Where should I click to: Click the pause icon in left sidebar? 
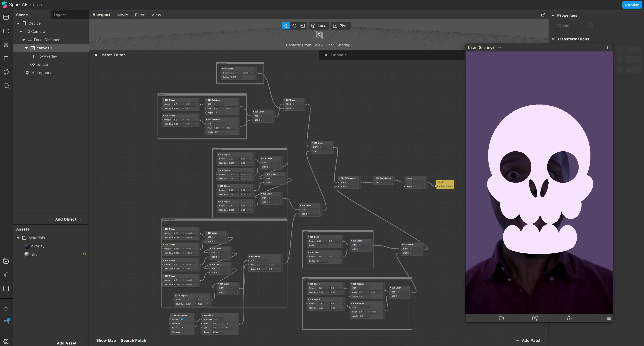[6, 45]
